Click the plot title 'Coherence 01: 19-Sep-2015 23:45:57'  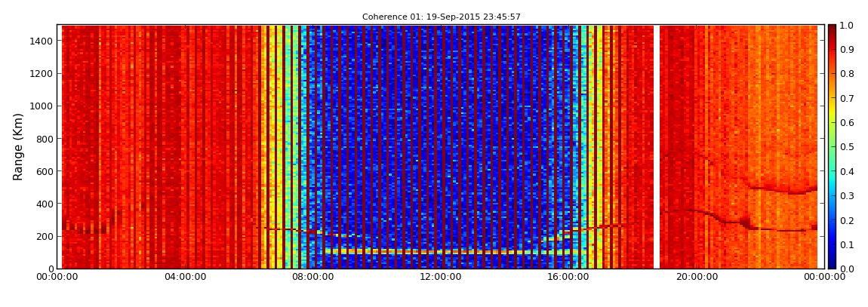coord(442,17)
